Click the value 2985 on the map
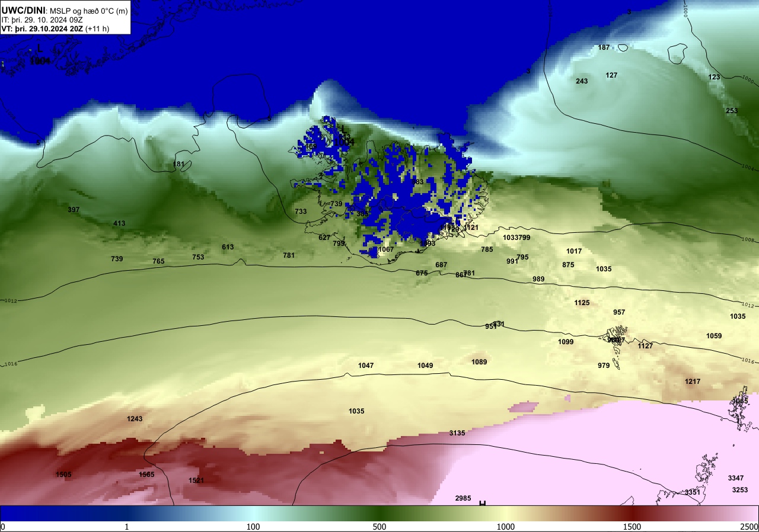759x532 pixels. click(463, 498)
